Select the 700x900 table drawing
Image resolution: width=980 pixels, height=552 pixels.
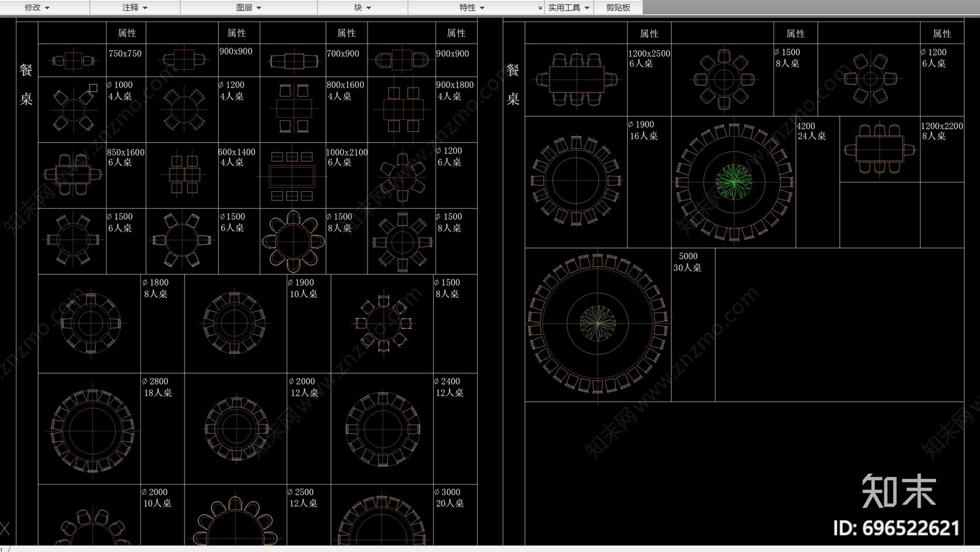click(x=293, y=61)
